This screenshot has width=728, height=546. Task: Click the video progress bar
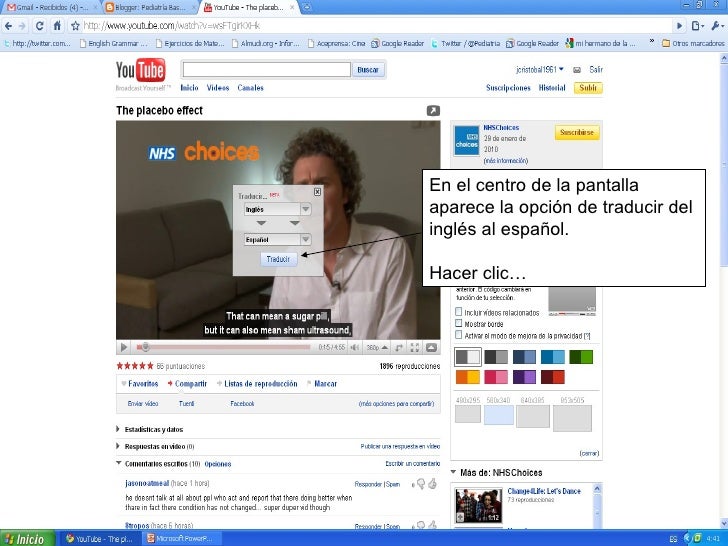(x=224, y=347)
